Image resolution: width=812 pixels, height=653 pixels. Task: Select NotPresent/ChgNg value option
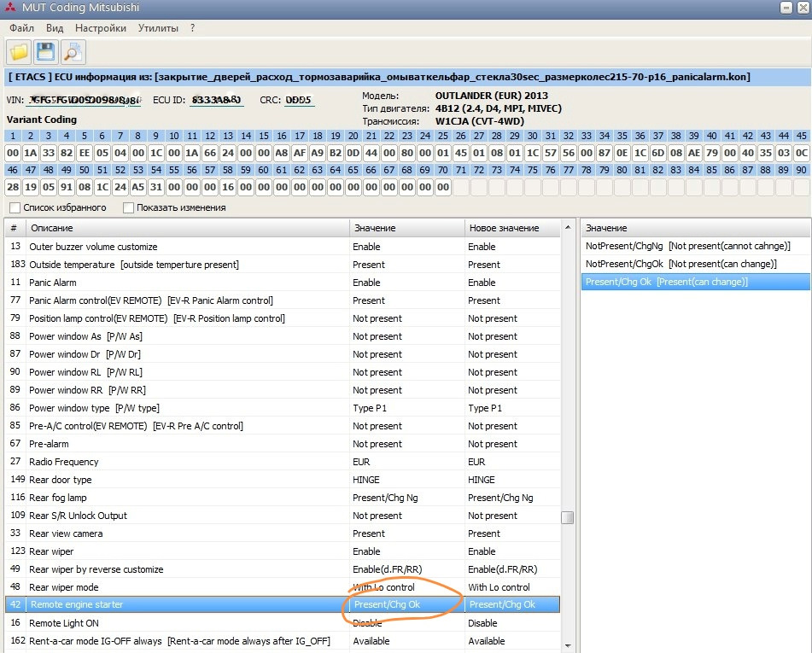(693, 246)
